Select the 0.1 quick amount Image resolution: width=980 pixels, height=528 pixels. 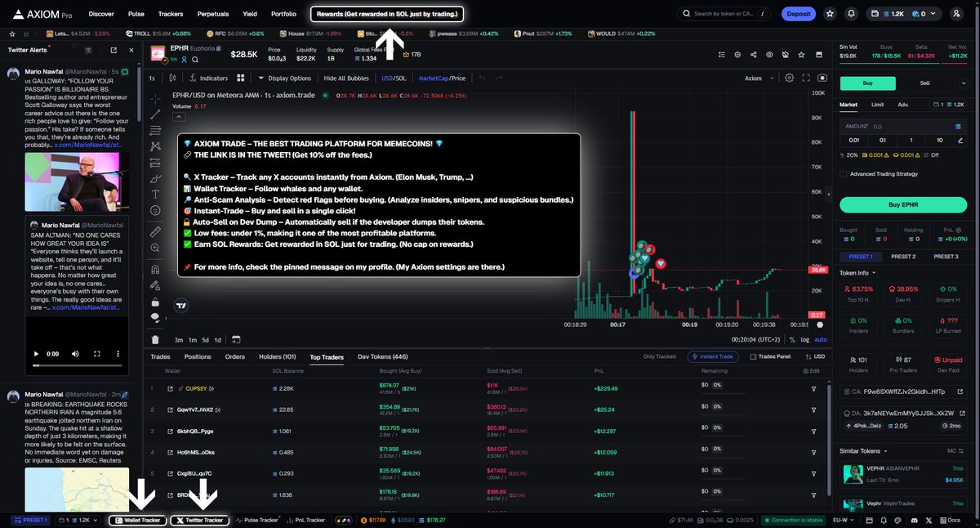(881, 140)
